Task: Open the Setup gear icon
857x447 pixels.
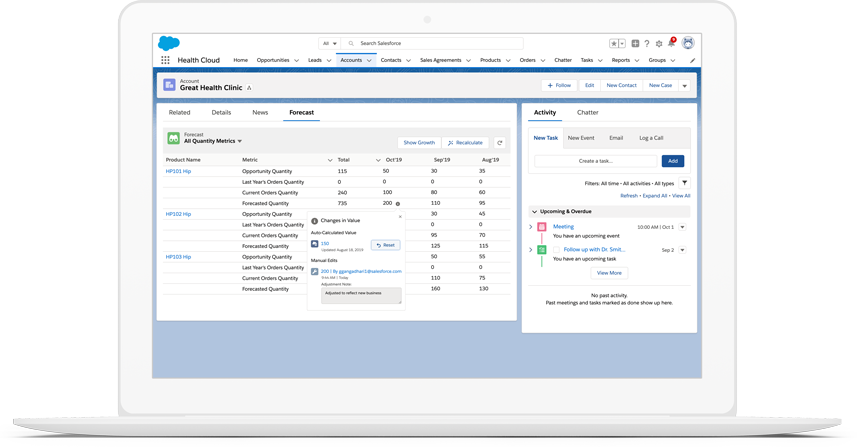Action: 659,43
